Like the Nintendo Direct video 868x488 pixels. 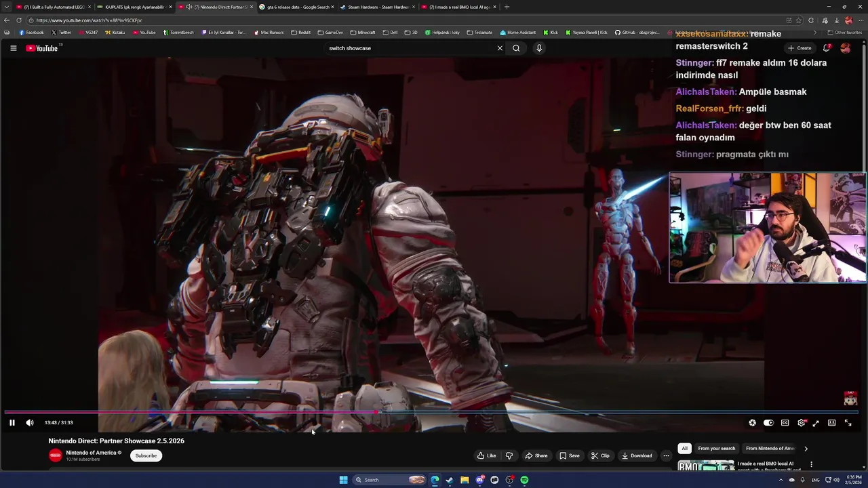[x=487, y=455]
